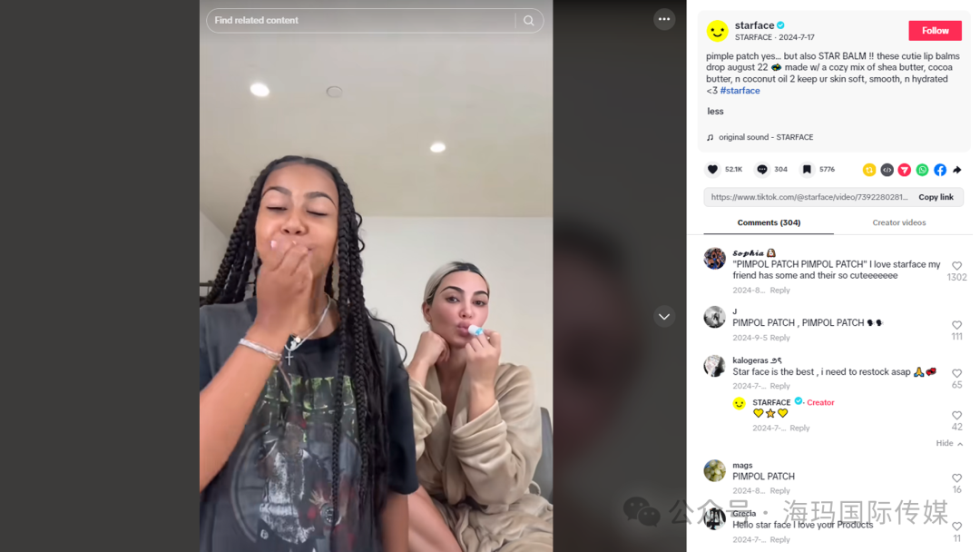Go to next video with down chevron
Image resolution: width=980 pixels, height=552 pixels.
tap(663, 317)
